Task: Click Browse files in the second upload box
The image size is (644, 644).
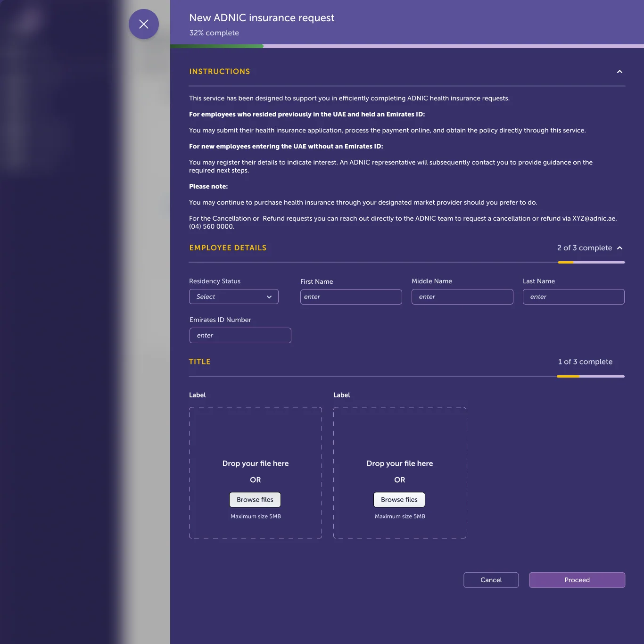Action: tap(399, 500)
